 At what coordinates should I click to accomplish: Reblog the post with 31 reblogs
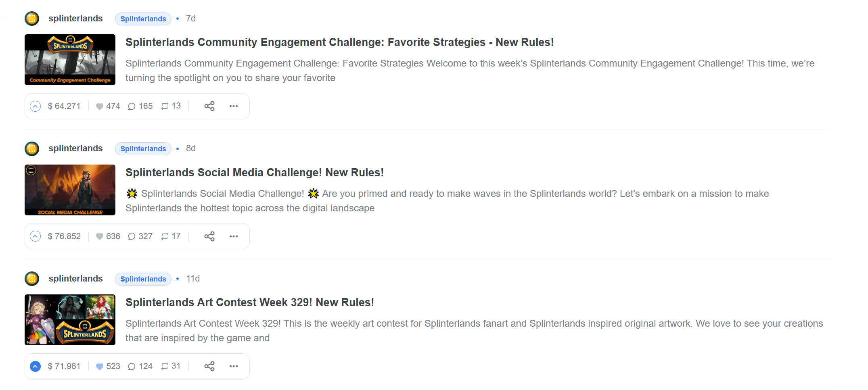[165, 366]
